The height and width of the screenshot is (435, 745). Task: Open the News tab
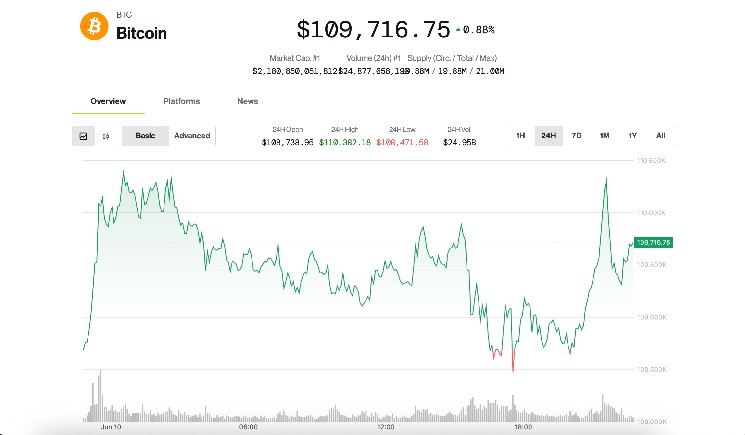coord(248,101)
